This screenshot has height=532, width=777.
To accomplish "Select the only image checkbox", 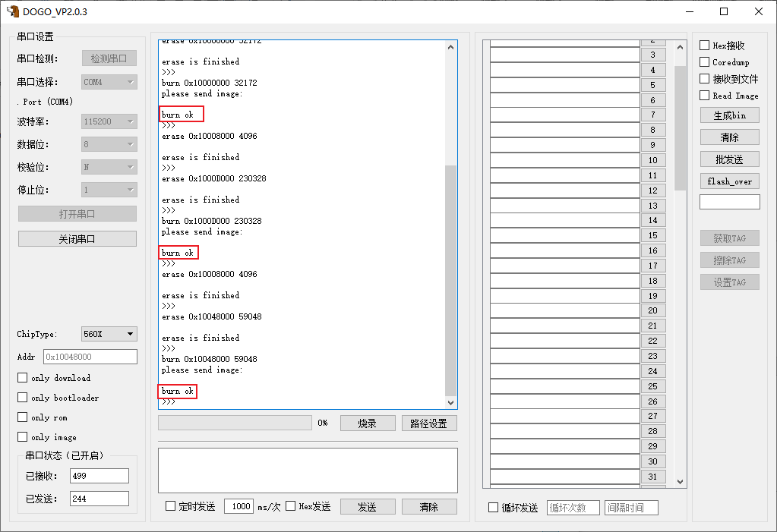I will 22,437.
